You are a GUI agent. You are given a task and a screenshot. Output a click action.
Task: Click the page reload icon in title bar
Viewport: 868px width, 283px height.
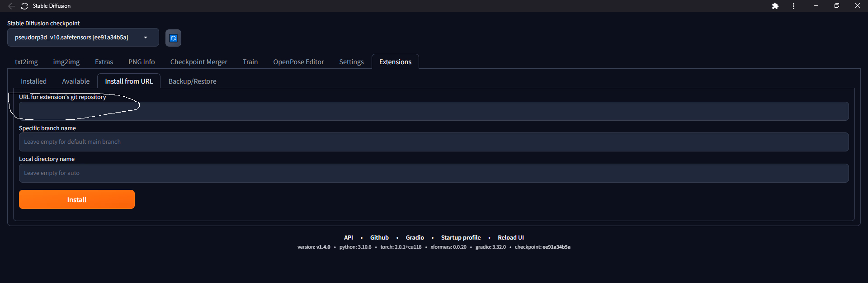pyautogui.click(x=24, y=6)
